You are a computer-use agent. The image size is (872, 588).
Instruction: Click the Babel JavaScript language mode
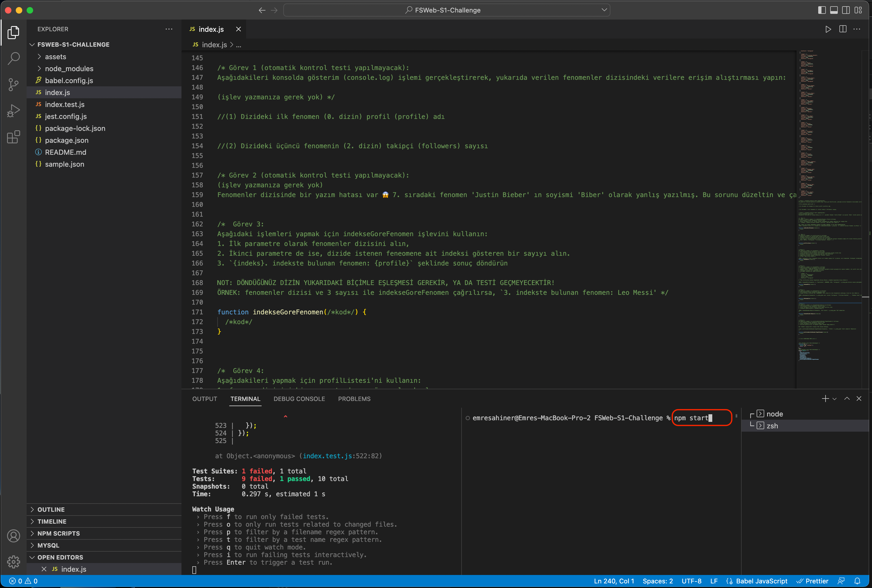pyautogui.click(x=761, y=581)
